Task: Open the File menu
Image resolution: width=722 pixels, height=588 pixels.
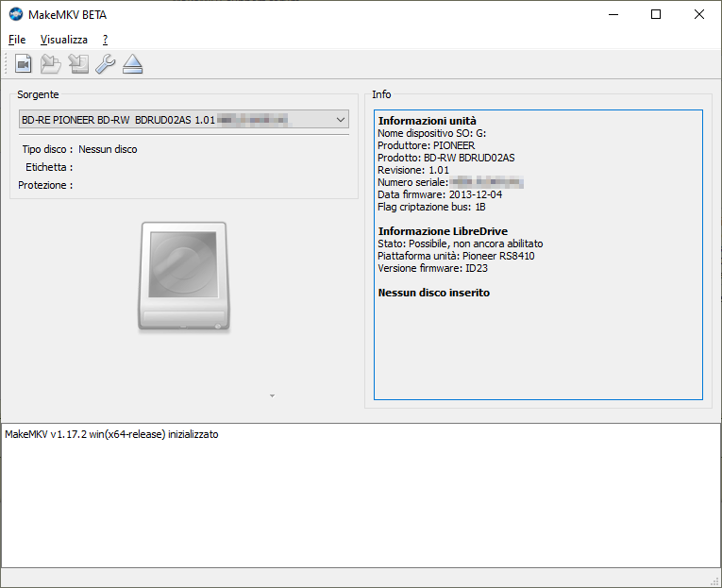Action: 17,40
